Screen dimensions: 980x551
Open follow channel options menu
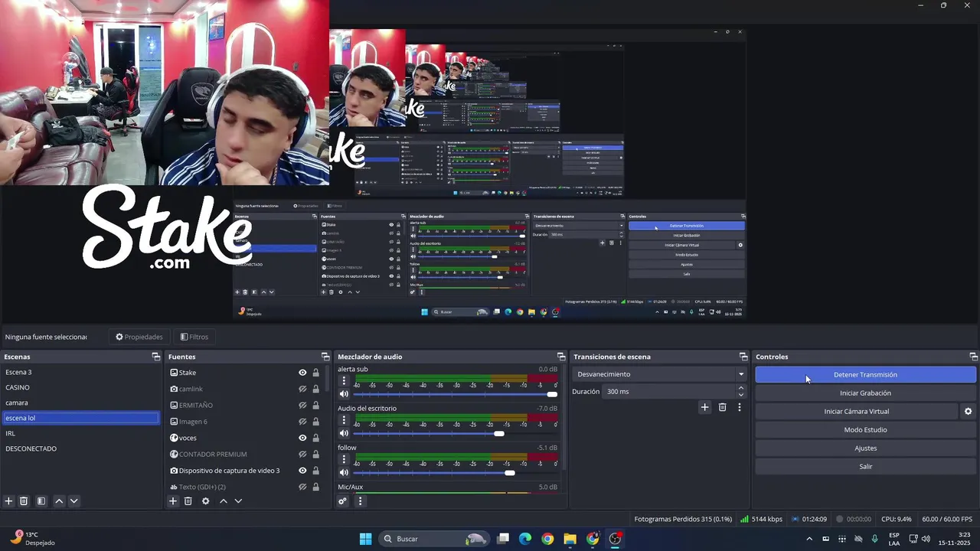pos(344,459)
